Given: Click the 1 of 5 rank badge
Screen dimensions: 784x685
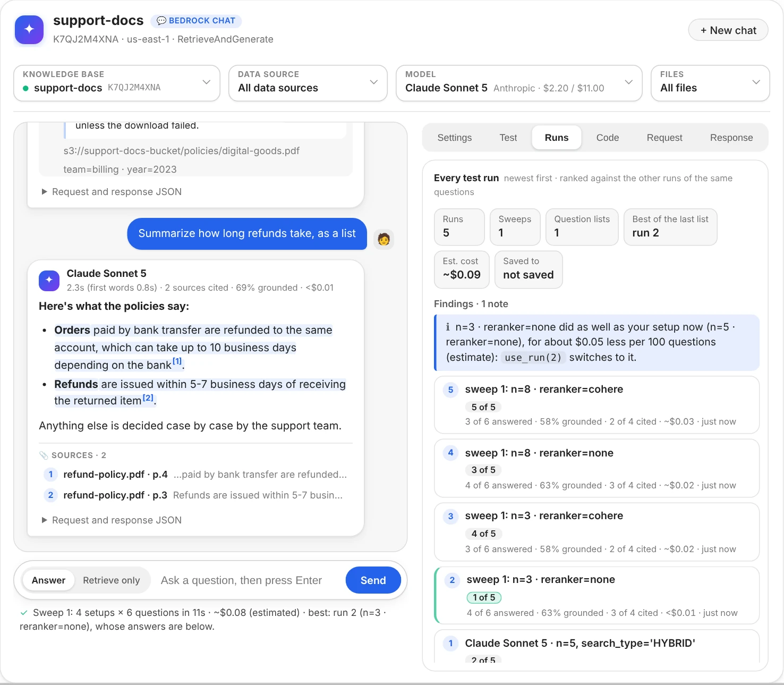Looking at the screenshot, I should pos(484,597).
